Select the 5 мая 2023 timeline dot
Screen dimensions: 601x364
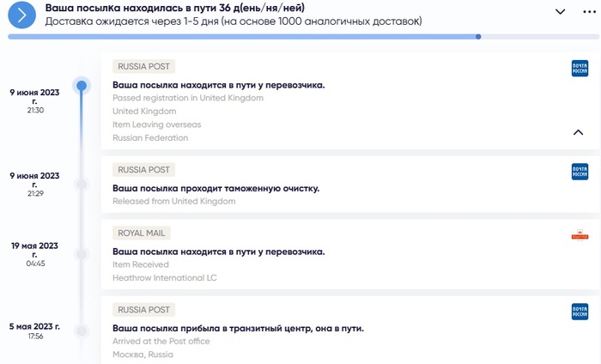click(x=82, y=330)
